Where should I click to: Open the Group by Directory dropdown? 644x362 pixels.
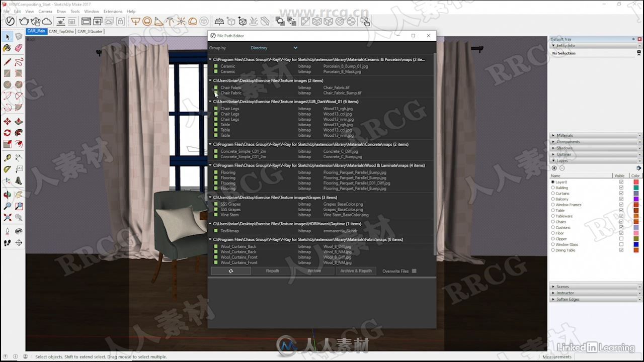274,48
